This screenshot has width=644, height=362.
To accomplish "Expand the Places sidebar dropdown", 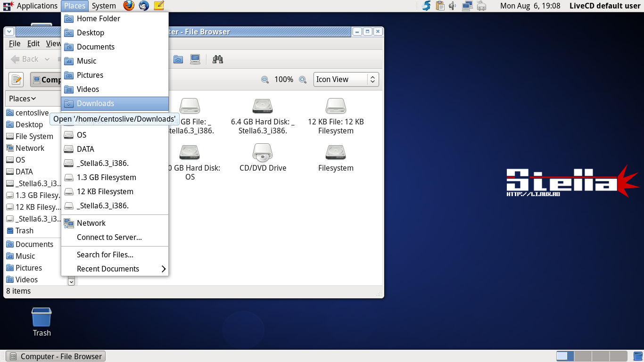I will pyautogui.click(x=23, y=99).
